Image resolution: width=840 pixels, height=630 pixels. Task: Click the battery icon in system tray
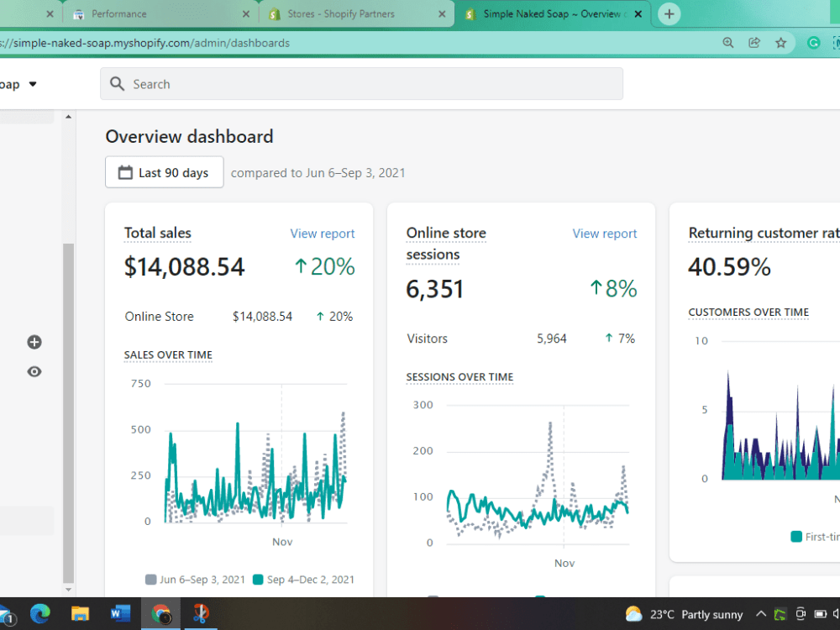point(820,614)
